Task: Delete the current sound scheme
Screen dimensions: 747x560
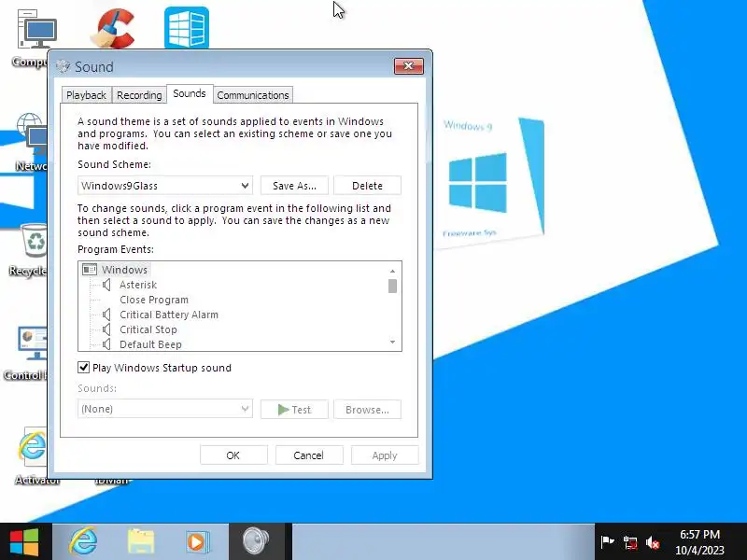Action: 367,185
